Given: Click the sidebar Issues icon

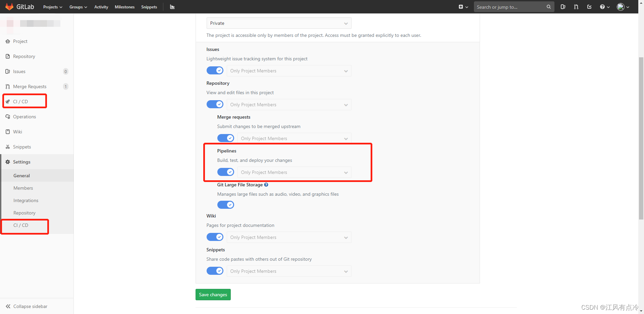Looking at the screenshot, I should click(x=8, y=71).
